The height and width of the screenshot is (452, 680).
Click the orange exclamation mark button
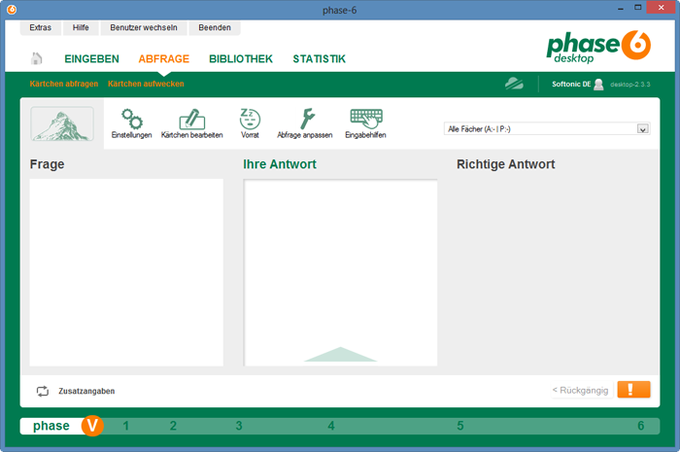pyautogui.click(x=634, y=390)
